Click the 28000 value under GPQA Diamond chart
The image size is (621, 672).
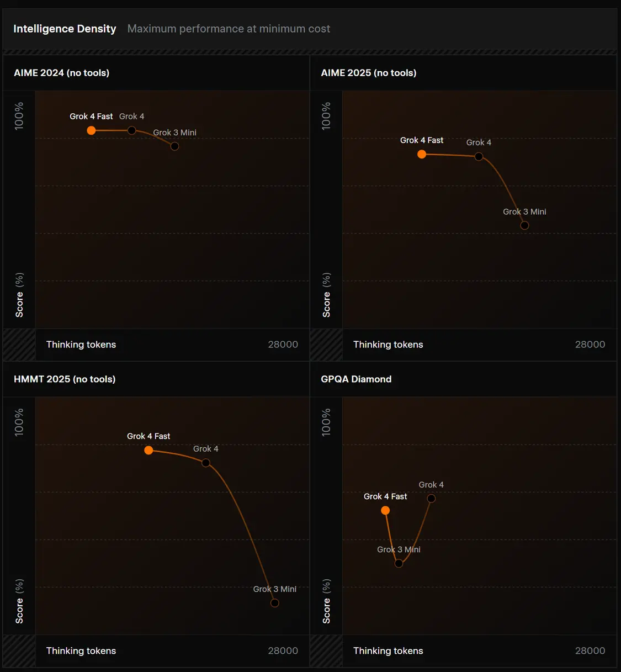pos(590,651)
